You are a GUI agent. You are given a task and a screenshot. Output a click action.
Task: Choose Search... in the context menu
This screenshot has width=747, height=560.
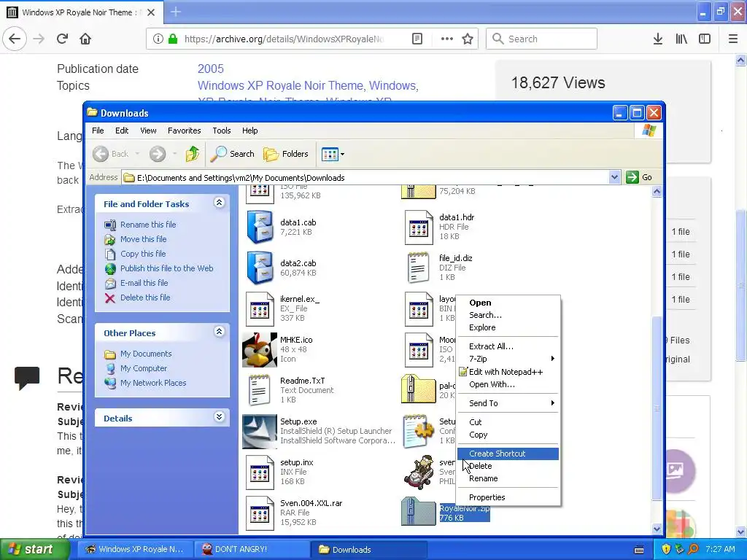[x=508, y=315]
